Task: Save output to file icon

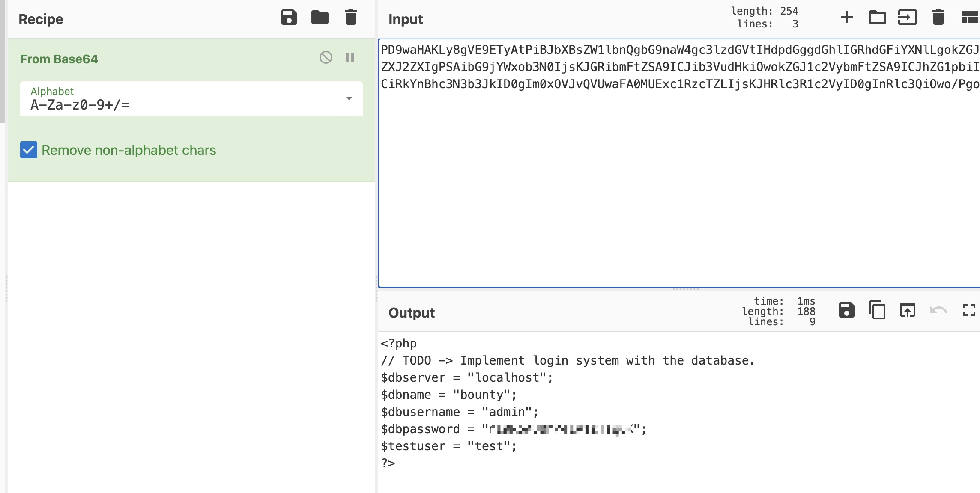Action: coord(846,310)
